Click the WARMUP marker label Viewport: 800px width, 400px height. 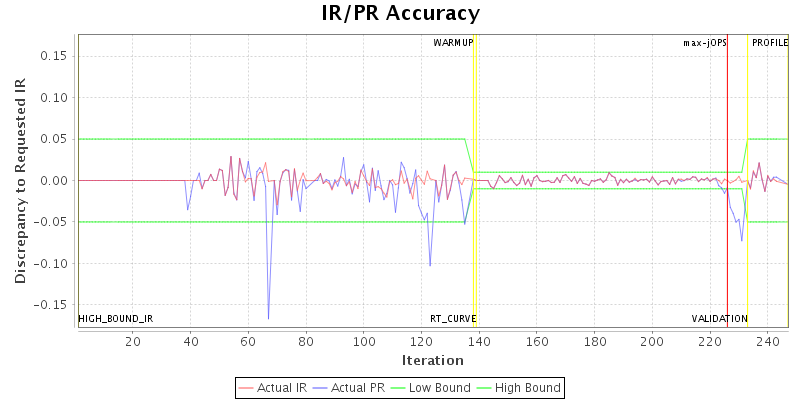453,43
